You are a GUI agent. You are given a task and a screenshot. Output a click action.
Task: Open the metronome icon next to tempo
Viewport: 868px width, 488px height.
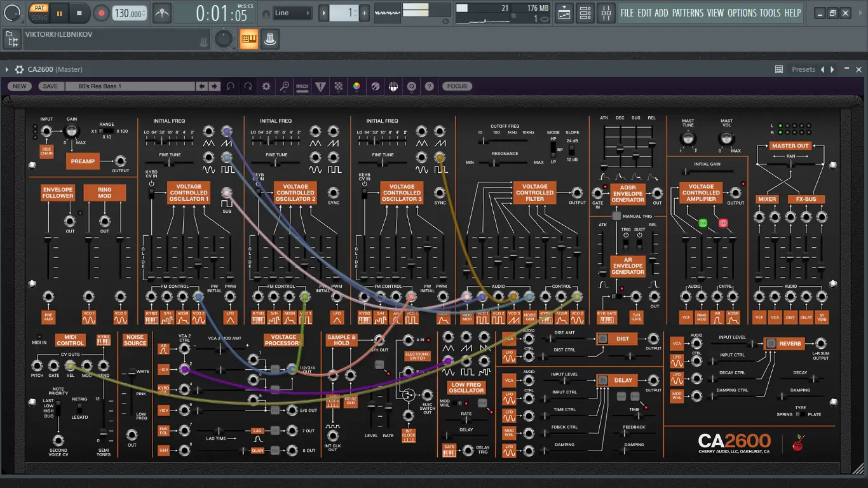tap(162, 13)
